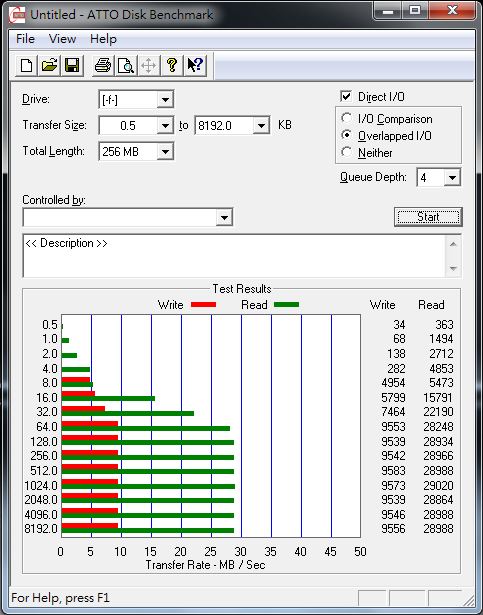Image resolution: width=483 pixels, height=615 pixels.
Task: Open a benchmark file via folder icon
Action: pos(49,65)
